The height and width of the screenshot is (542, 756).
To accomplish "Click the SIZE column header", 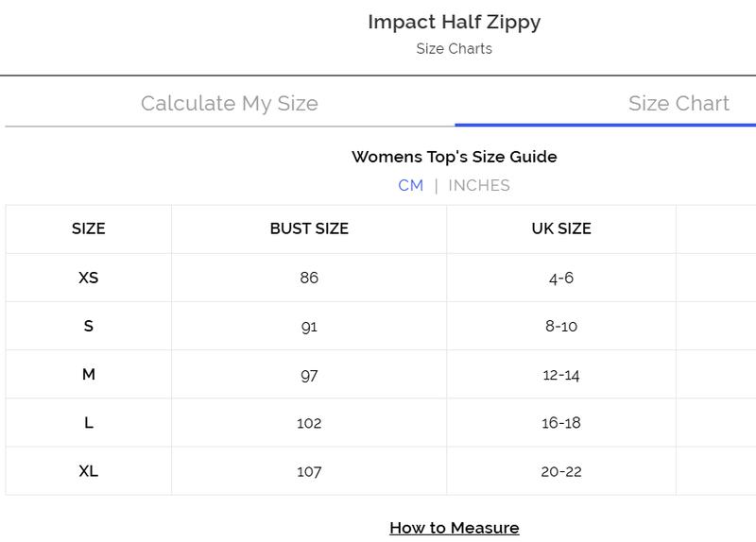I will pos(89,229).
